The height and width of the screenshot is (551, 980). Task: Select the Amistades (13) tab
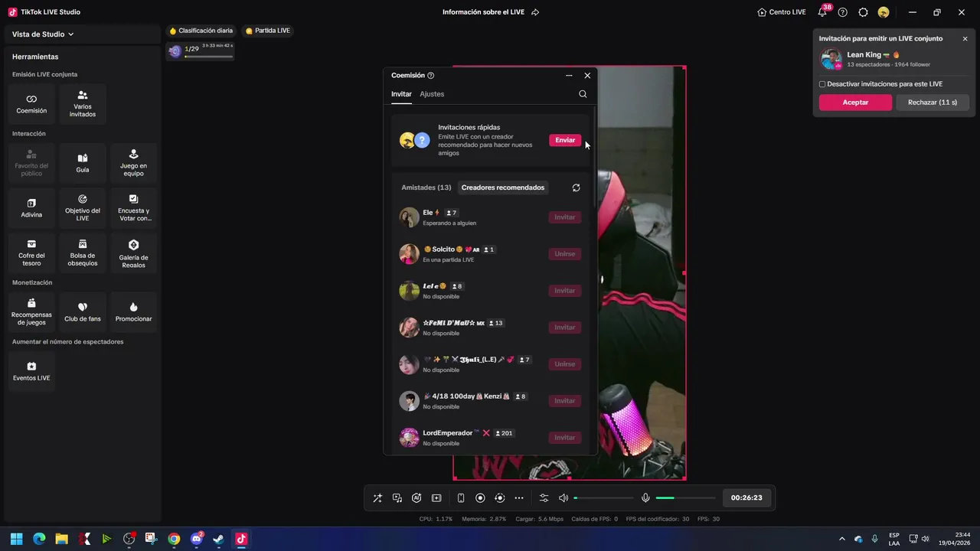pyautogui.click(x=426, y=187)
